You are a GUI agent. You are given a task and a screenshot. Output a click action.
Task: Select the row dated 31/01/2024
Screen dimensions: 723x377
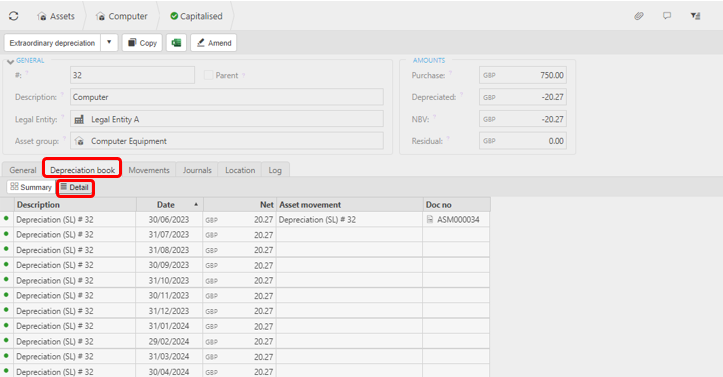(x=245, y=326)
